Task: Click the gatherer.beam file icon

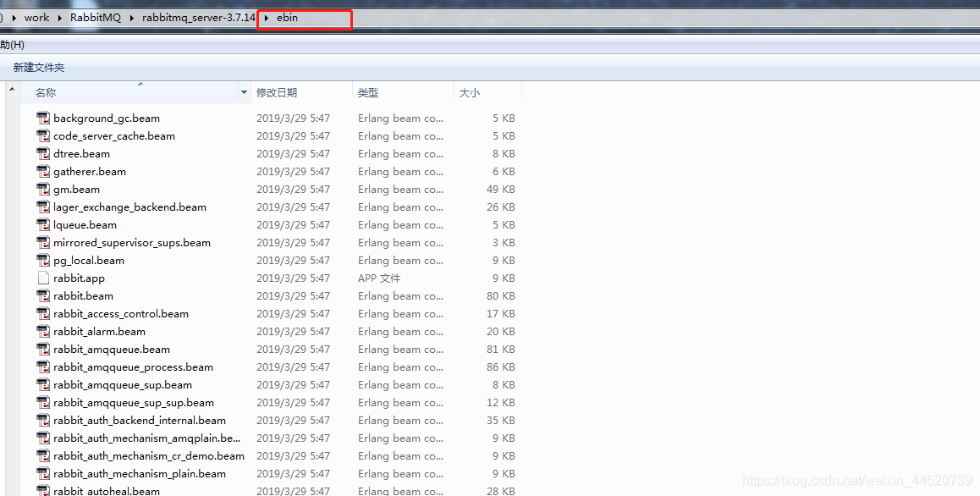Action: 43,171
